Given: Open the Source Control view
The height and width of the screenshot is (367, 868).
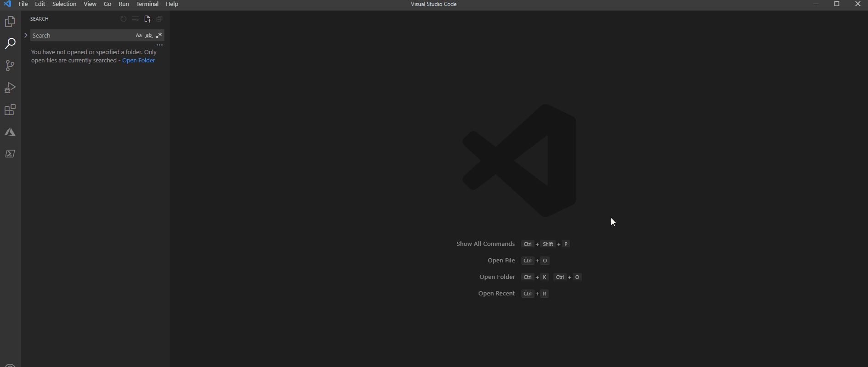Looking at the screenshot, I should click(x=10, y=66).
